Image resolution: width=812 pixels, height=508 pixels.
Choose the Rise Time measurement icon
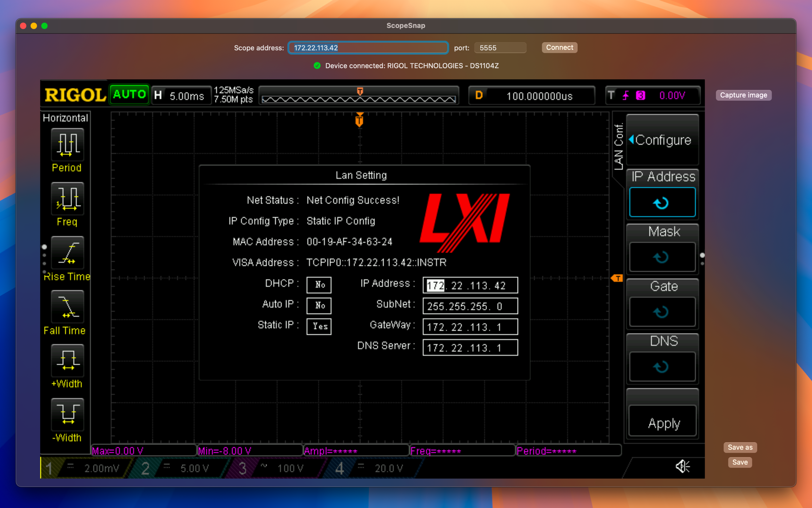click(68, 253)
